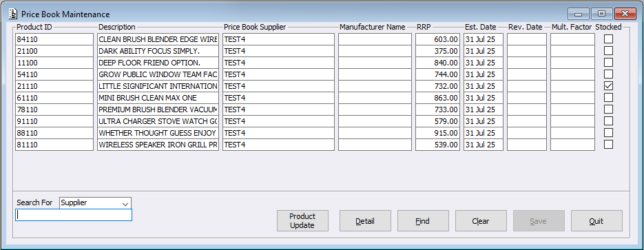Select Product ID field 81110
Screen dimensions: 644x250
pyautogui.click(x=54, y=145)
